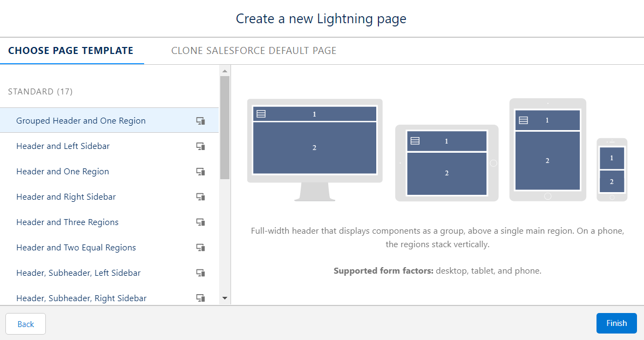
Task: Click device icon beside Header and Left Sidebar
Action: (200, 146)
